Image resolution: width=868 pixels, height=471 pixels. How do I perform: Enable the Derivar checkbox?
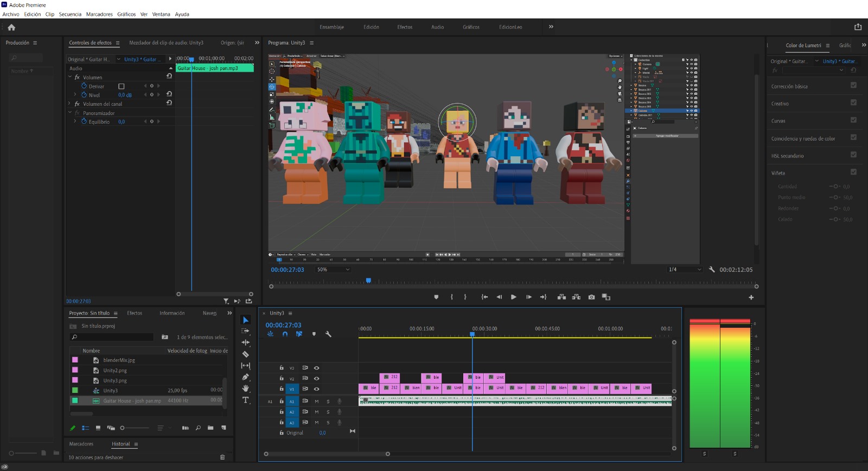click(x=122, y=86)
